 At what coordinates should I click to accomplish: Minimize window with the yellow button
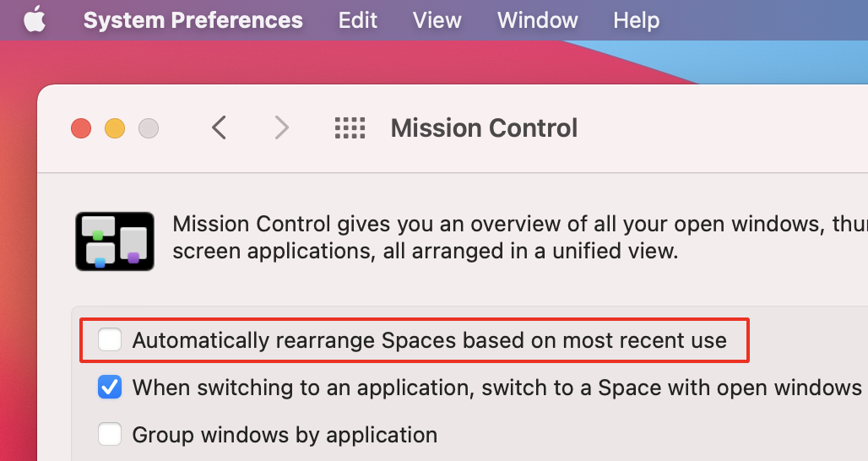tap(115, 128)
